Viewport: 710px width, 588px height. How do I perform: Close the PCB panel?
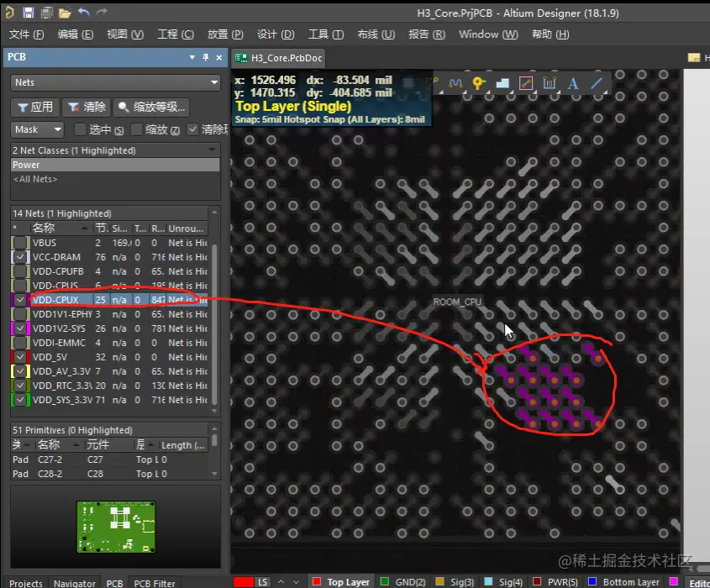click(219, 57)
